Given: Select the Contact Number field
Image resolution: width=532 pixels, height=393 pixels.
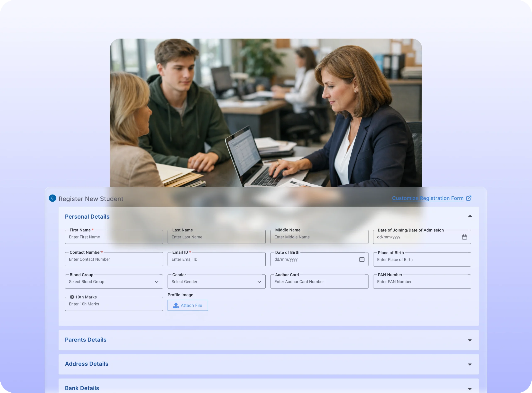Looking at the screenshot, I should coord(114,259).
